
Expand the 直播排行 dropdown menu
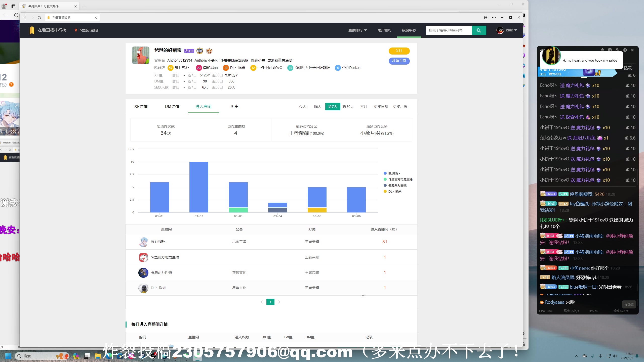point(357,30)
